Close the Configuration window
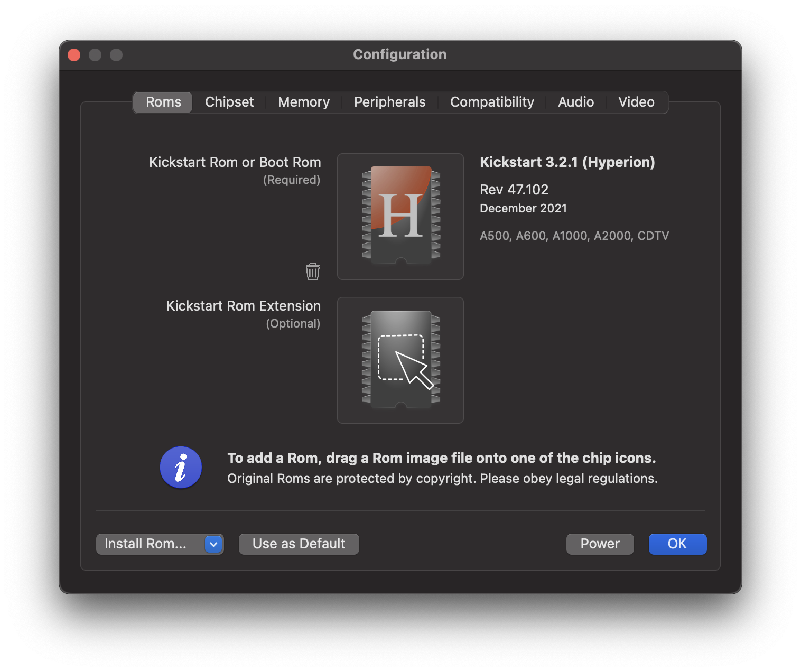Image resolution: width=801 pixels, height=672 pixels. (x=74, y=55)
